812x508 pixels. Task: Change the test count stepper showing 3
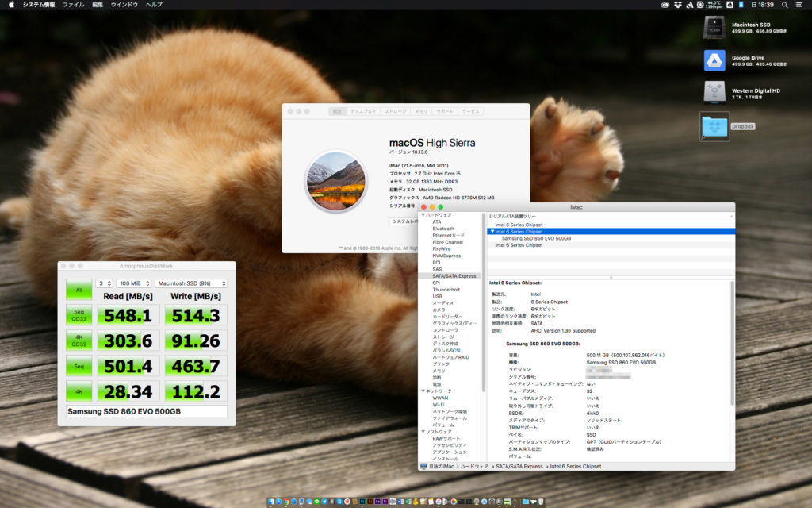click(x=105, y=283)
